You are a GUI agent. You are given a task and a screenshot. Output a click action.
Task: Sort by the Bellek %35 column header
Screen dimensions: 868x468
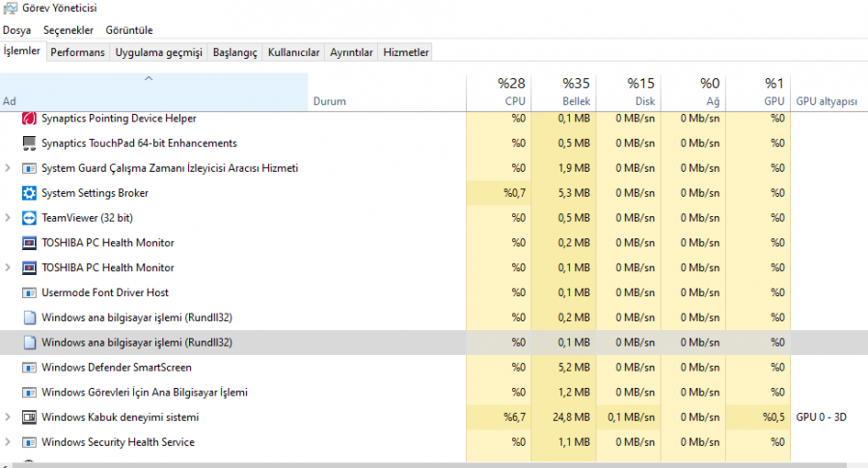563,93
